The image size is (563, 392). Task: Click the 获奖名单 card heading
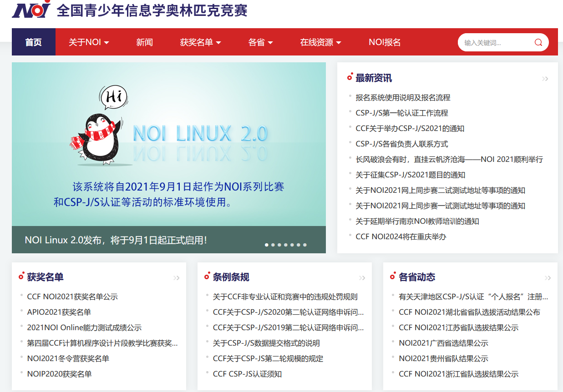pos(45,277)
